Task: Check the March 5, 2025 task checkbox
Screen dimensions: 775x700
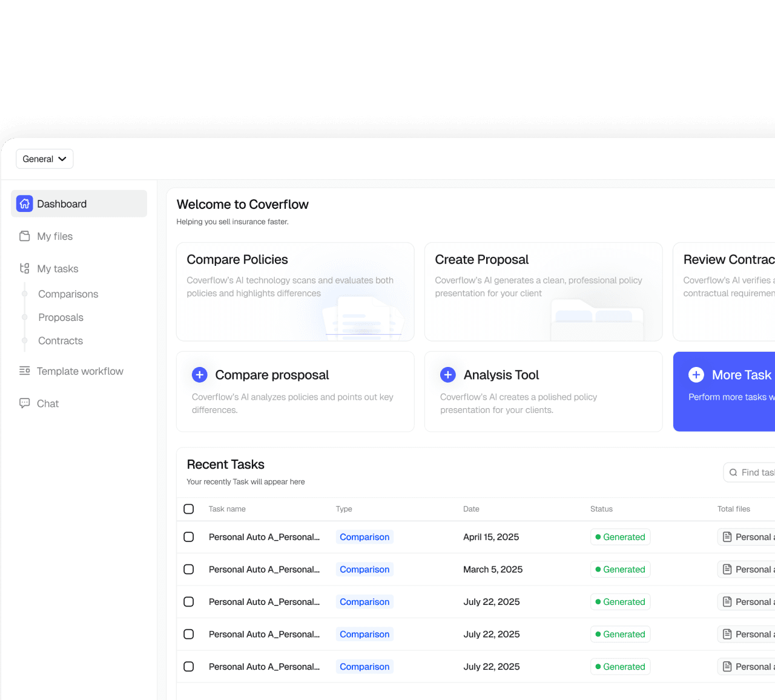Action: (x=189, y=569)
